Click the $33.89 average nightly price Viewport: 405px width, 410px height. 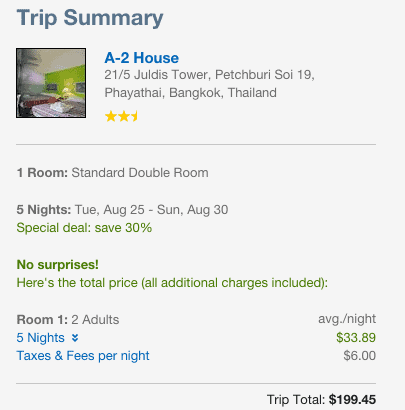pyautogui.click(x=356, y=338)
